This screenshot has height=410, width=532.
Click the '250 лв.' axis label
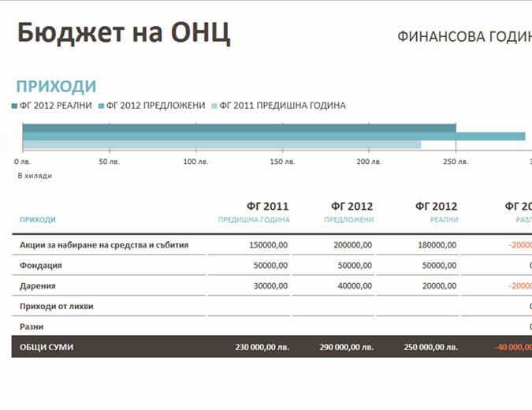(456, 162)
